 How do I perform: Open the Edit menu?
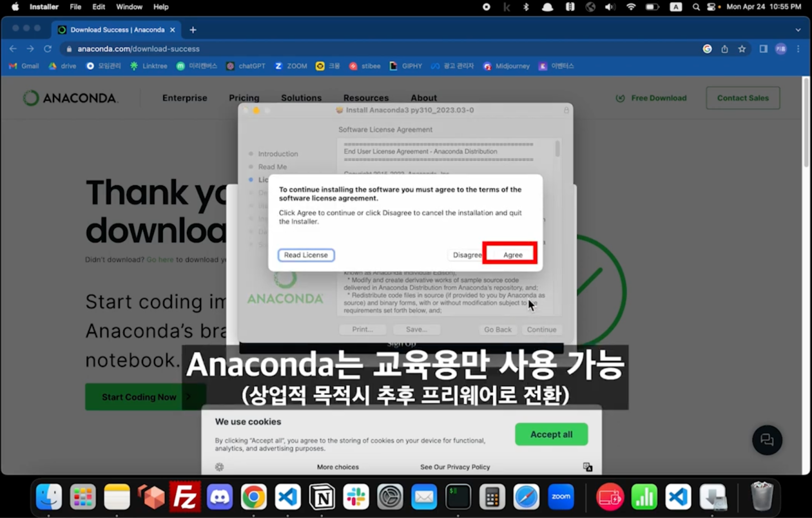click(x=98, y=7)
